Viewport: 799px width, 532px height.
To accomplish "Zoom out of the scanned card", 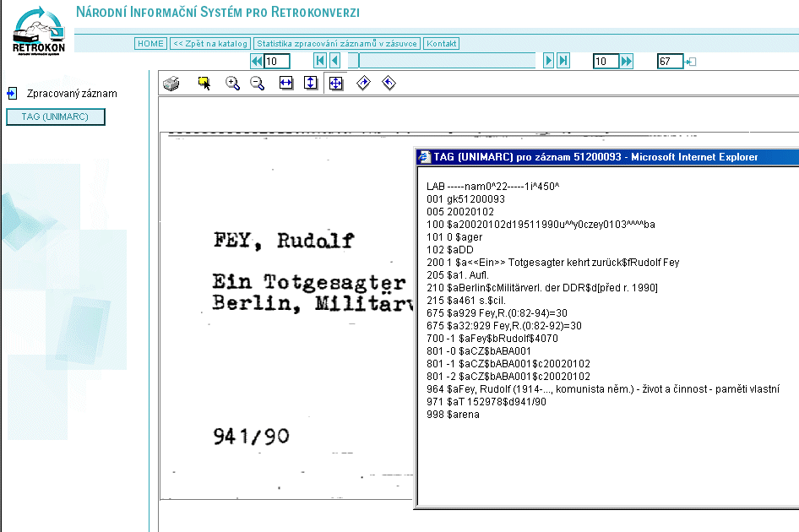I will pyautogui.click(x=258, y=83).
